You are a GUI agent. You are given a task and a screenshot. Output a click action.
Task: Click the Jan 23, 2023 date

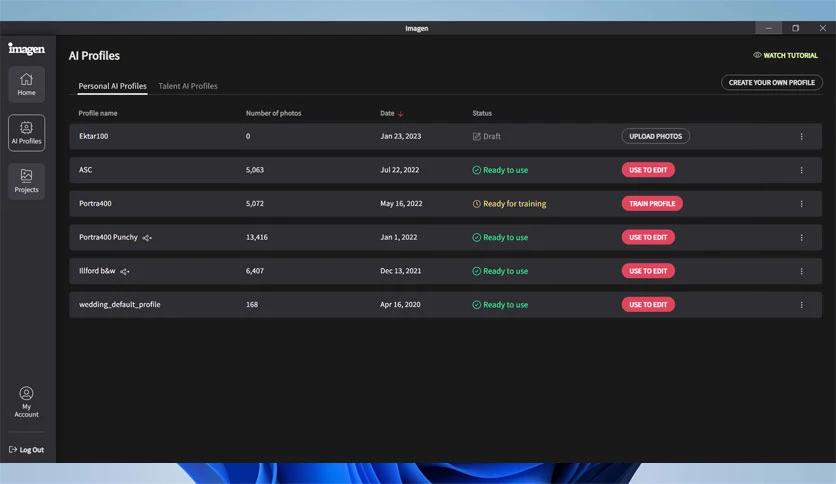pos(400,136)
